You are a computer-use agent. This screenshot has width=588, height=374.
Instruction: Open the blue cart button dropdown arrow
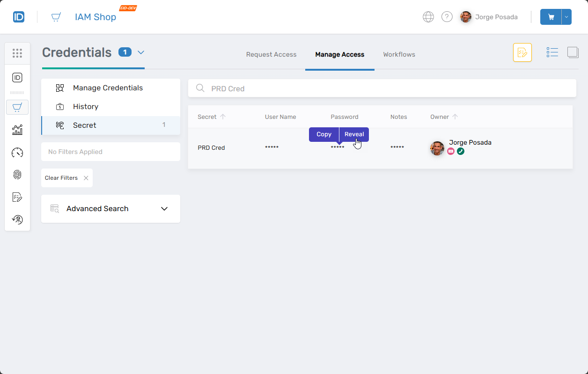click(x=566, y=17)
